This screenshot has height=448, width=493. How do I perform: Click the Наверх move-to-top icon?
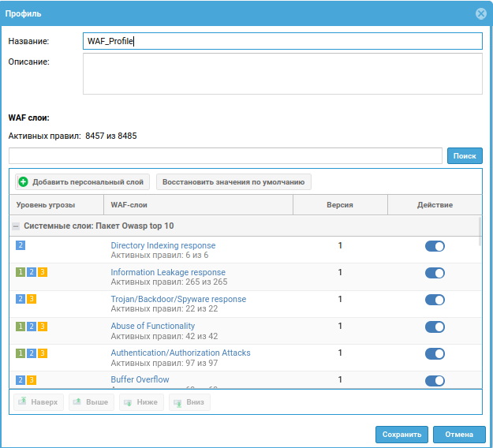click(23, 402)
